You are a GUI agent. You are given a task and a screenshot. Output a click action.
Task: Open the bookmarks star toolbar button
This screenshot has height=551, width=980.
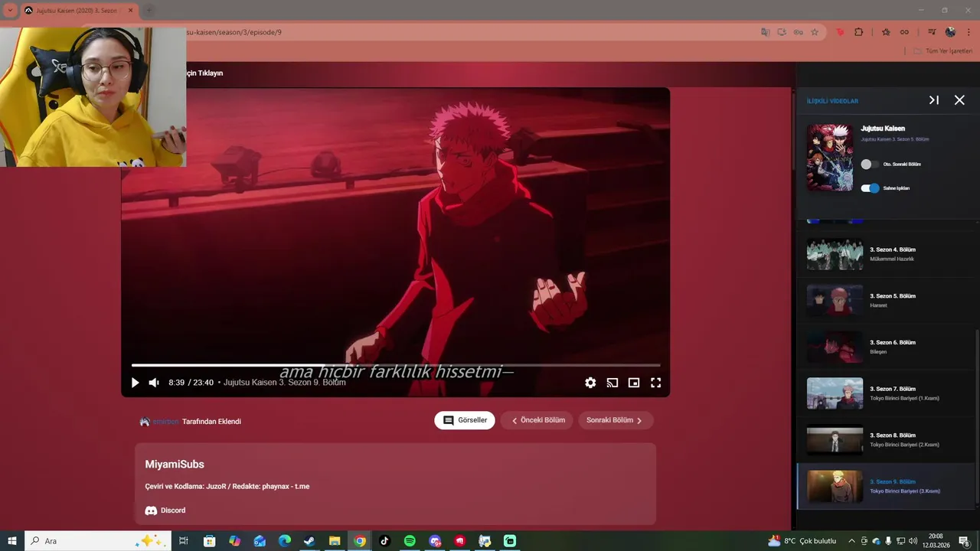tap(886, 32)
